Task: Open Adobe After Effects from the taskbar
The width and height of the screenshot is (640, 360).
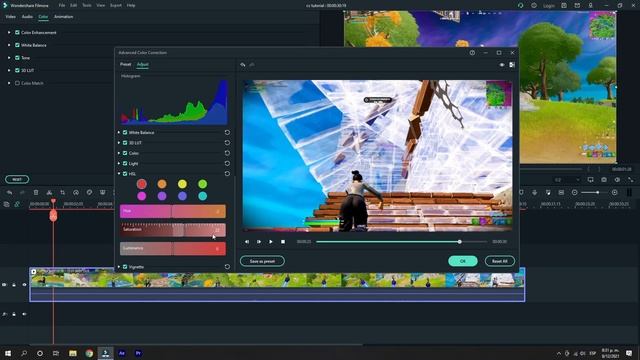Action: click(x=122, y=353)
